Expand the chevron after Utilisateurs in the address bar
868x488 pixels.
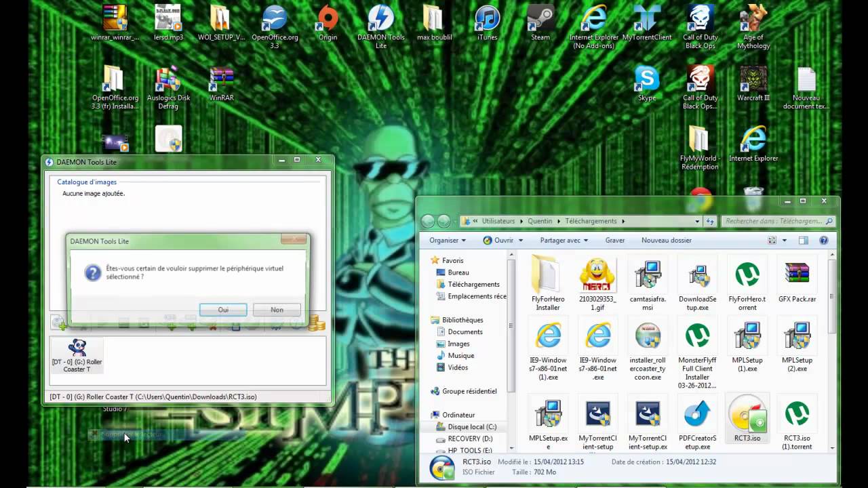pos(520,221)
